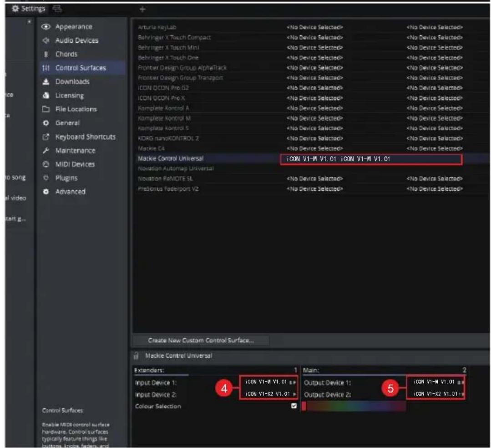Select the Behringer X Touch One row

312,58
